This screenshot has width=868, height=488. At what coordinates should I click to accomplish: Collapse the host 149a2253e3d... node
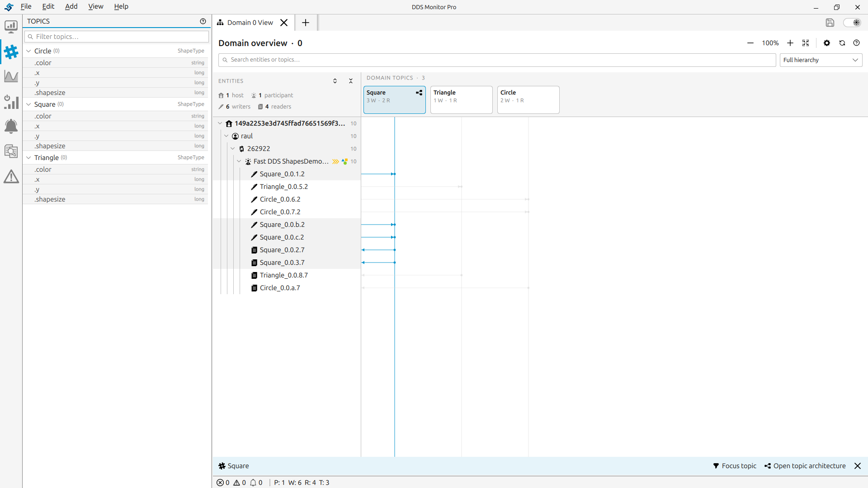(220, 123)
